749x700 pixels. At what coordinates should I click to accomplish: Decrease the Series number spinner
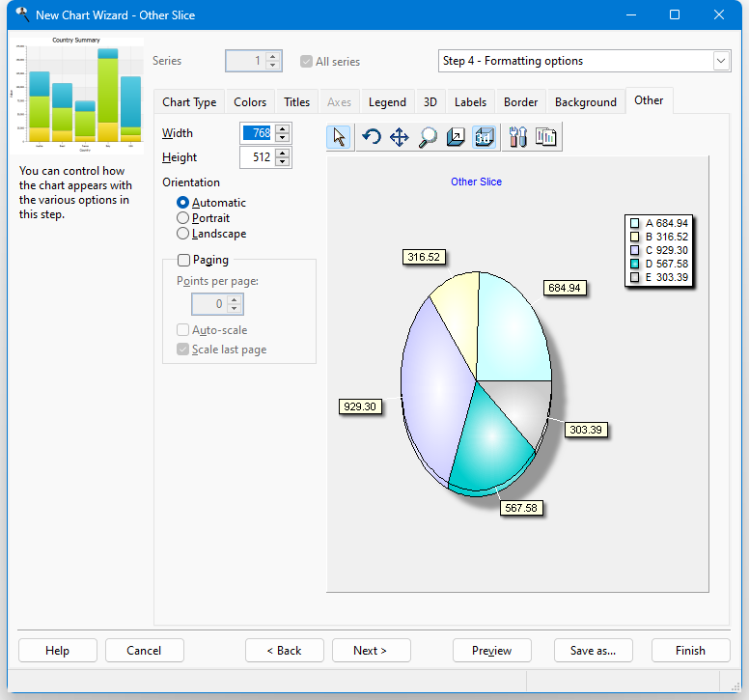[x=273, y=66]
